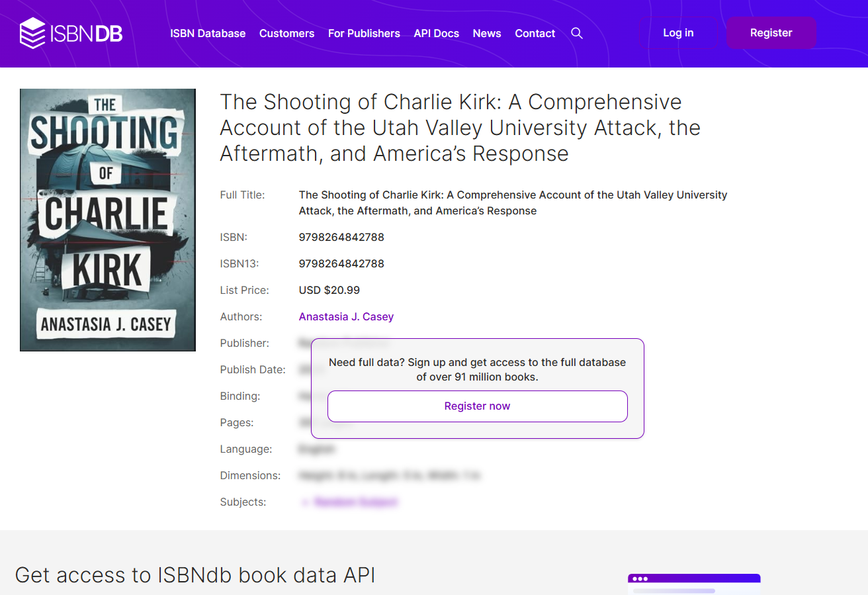Click the 'Subjects:' label
The width and height of the screenshot is (868, 595).
[243, 502]
